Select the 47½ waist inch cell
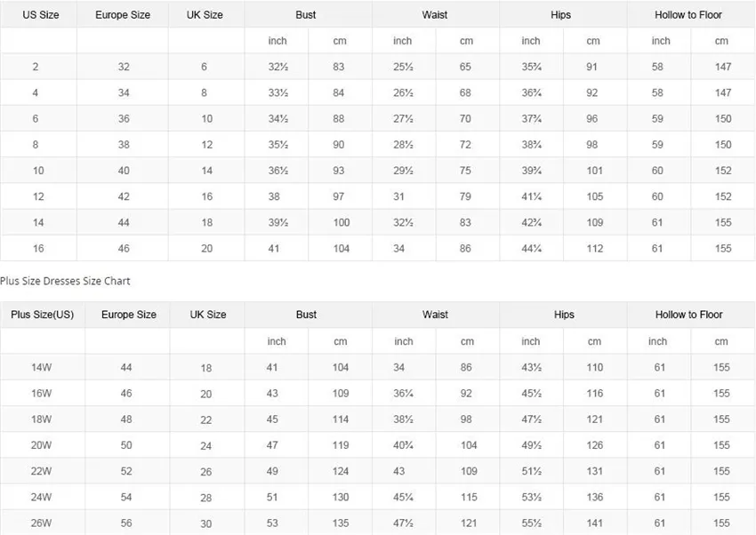 (403, 523)
